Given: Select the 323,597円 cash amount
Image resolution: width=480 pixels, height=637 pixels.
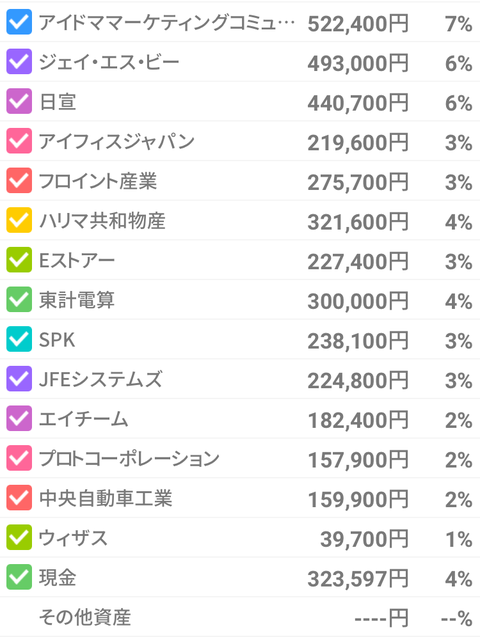Looking at the screenshot, I should point(358,578).
